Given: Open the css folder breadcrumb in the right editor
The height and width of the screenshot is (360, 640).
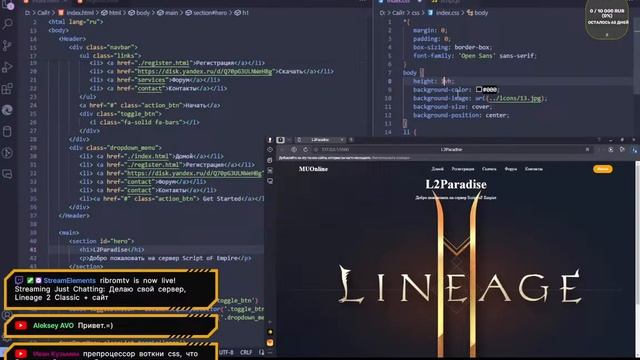Looking at the screenshot, I should point(415,13).
